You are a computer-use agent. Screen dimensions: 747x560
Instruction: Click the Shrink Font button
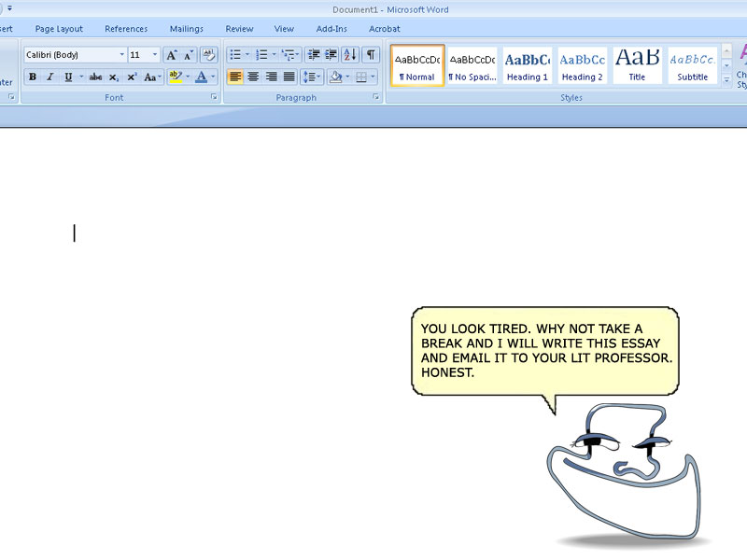click(x=189, y=55)
